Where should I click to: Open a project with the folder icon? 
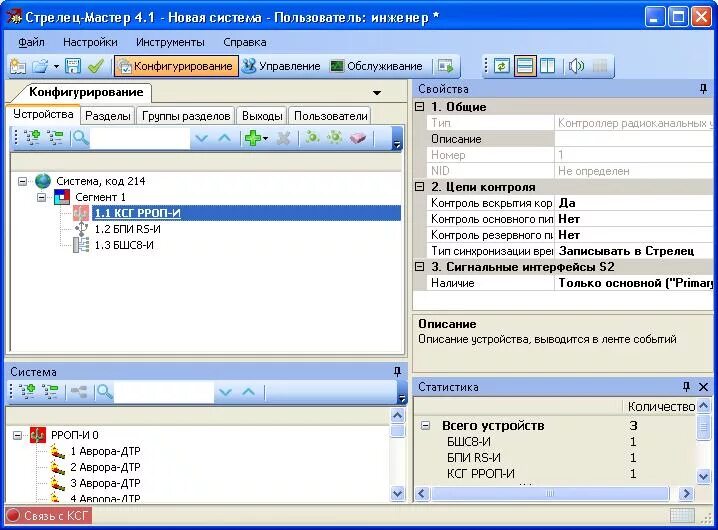(x=40, y=66)
